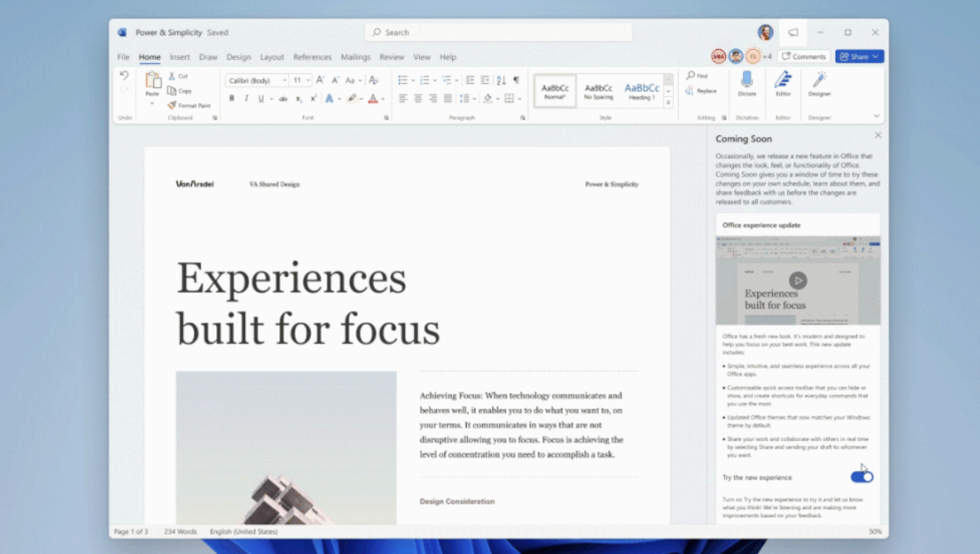Switch to the Design tab

[x=239, y=56]
